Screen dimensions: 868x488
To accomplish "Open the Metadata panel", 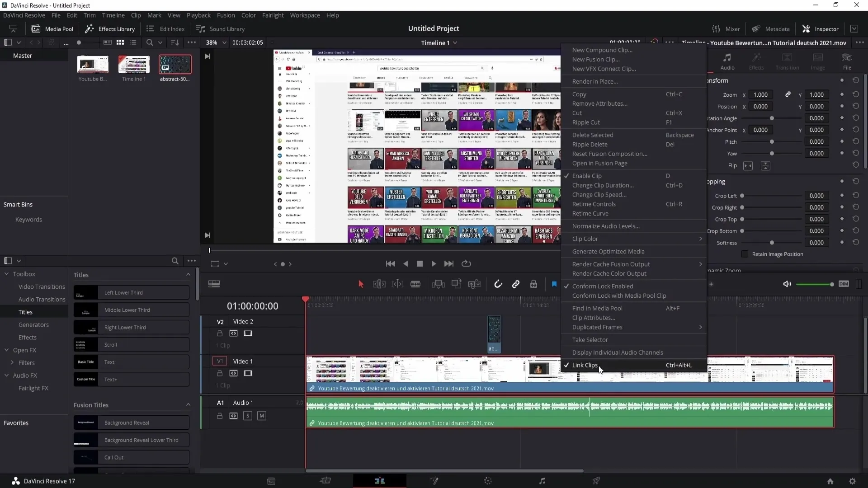I will tap(770, 29).
